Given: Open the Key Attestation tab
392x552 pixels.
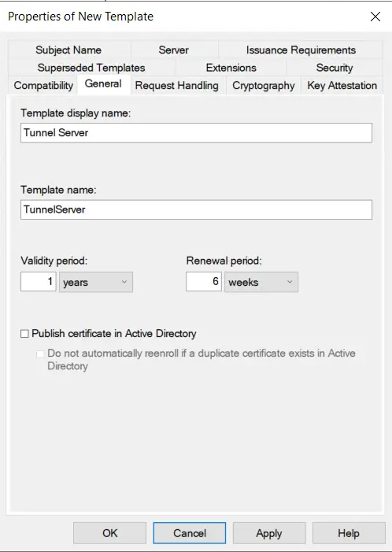Looking at the screenshot, I should click(x=342, y=86).
